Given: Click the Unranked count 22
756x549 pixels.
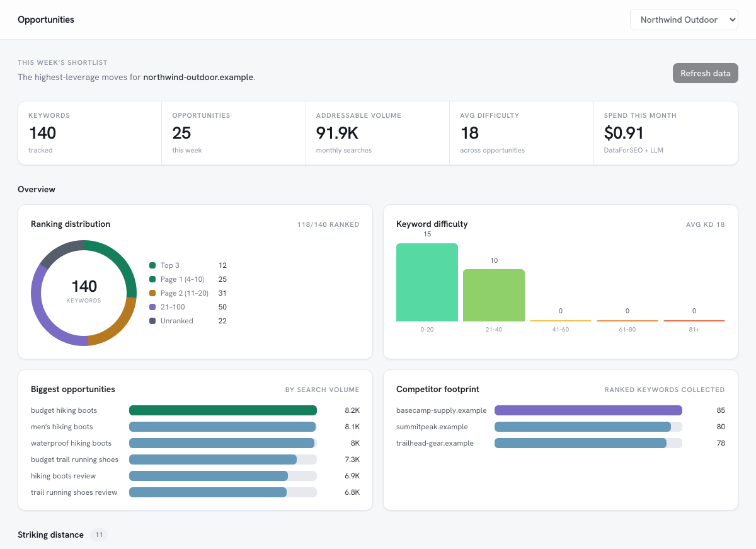Looking at the screenshot, I should [222, 321].
